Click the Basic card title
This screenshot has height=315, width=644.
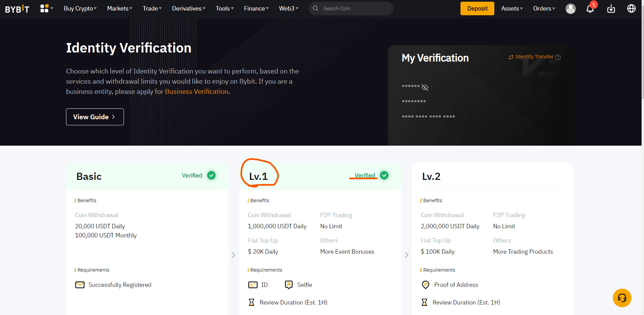89,176
